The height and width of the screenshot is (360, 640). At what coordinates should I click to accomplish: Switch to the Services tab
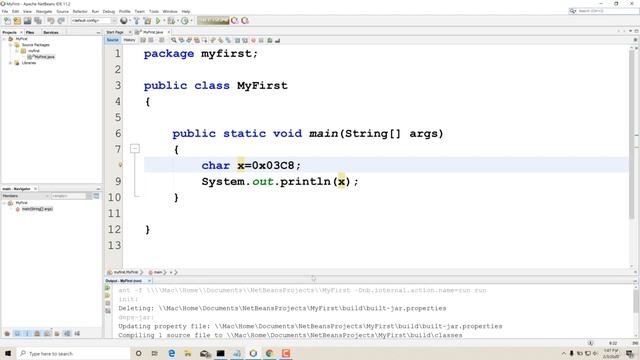click(x=51, y=32)
